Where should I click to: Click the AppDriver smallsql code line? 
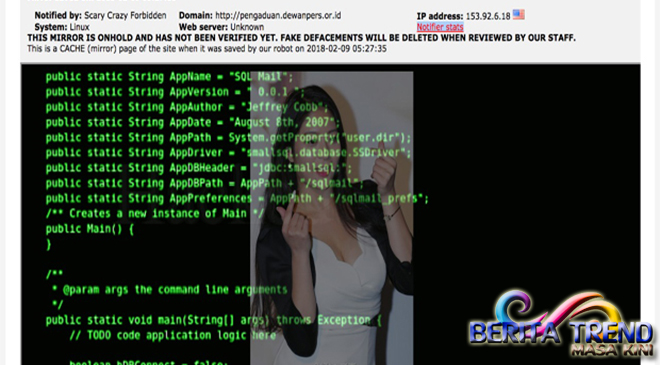tap(228, 153)
